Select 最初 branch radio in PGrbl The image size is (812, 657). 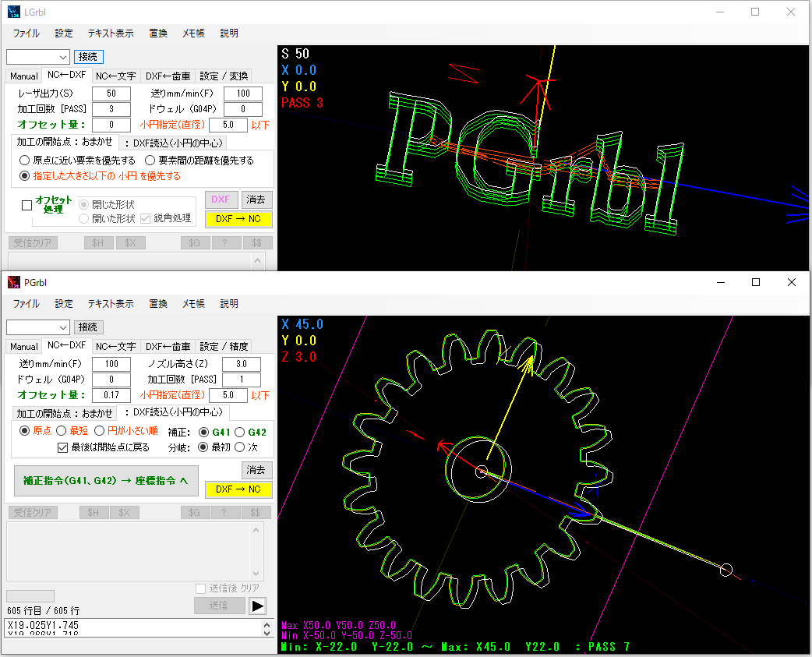coord(203,447)
